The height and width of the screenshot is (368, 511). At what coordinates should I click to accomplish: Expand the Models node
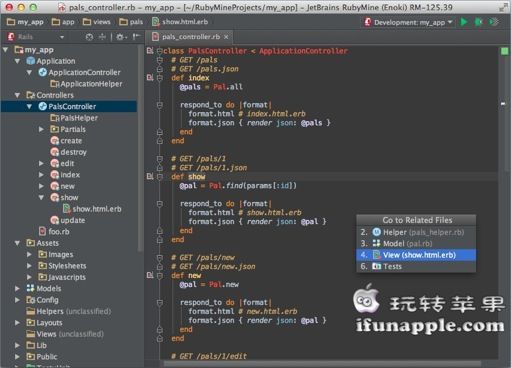tap(17, 288)
